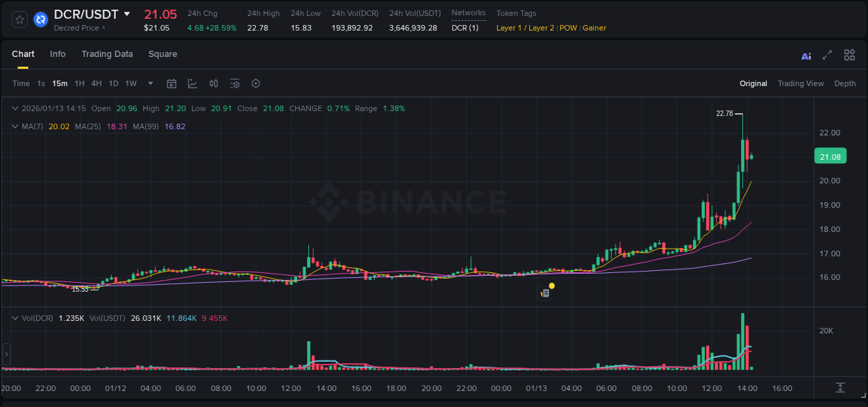Select the line chart style icon
868x407 pixels.
tap(192, 83)
